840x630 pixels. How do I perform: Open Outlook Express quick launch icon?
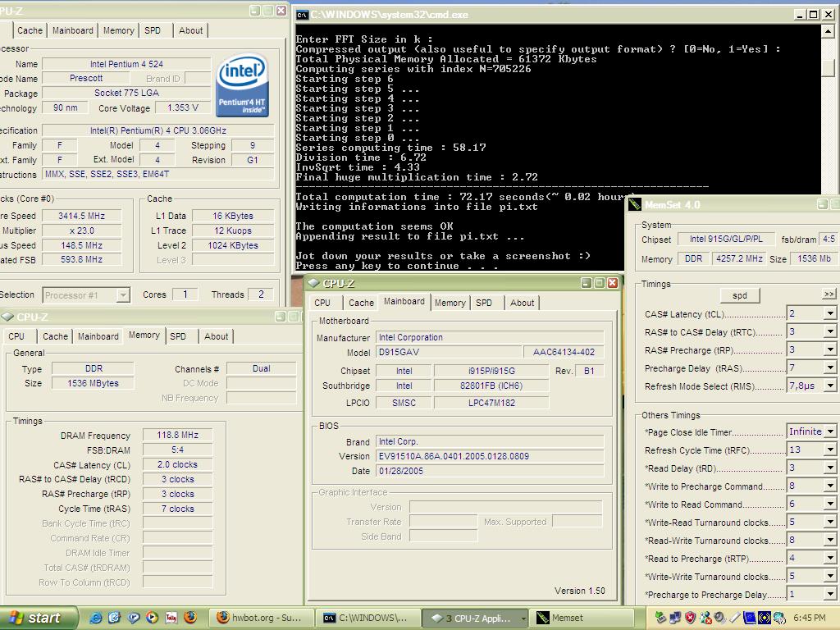click(x=115, y=618)
